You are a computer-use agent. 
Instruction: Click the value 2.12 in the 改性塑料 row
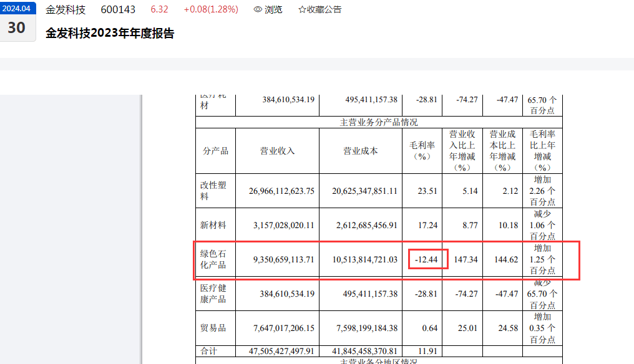tap(510, 191)
